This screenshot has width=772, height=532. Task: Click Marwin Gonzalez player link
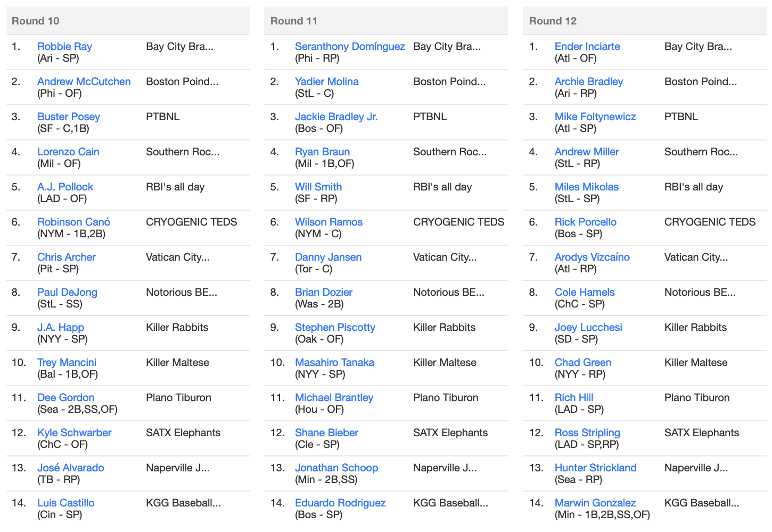595,503
